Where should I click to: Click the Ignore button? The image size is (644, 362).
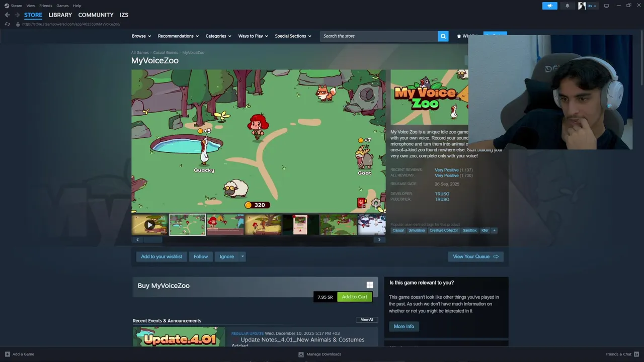click(227, 256)
